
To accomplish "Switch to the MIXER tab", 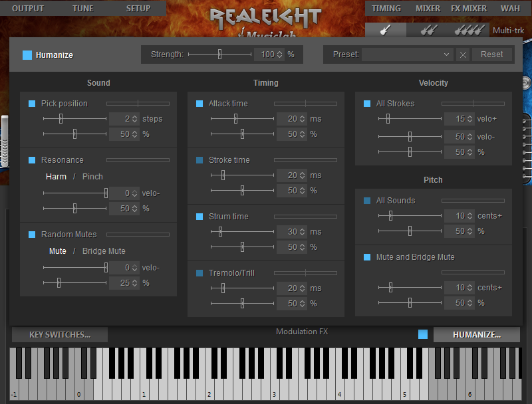I will (x=428, y=9).
